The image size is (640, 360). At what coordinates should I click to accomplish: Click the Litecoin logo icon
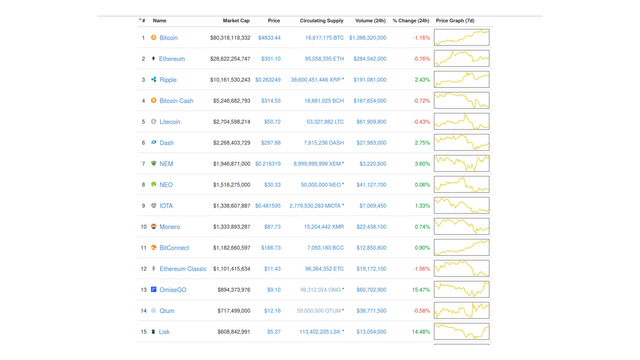[153, 122]
